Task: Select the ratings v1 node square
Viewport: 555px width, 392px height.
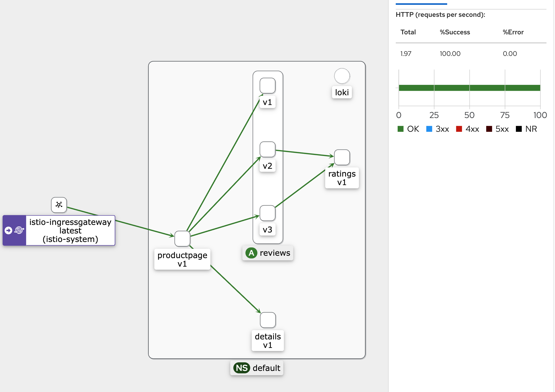Action: coord(342,157)
